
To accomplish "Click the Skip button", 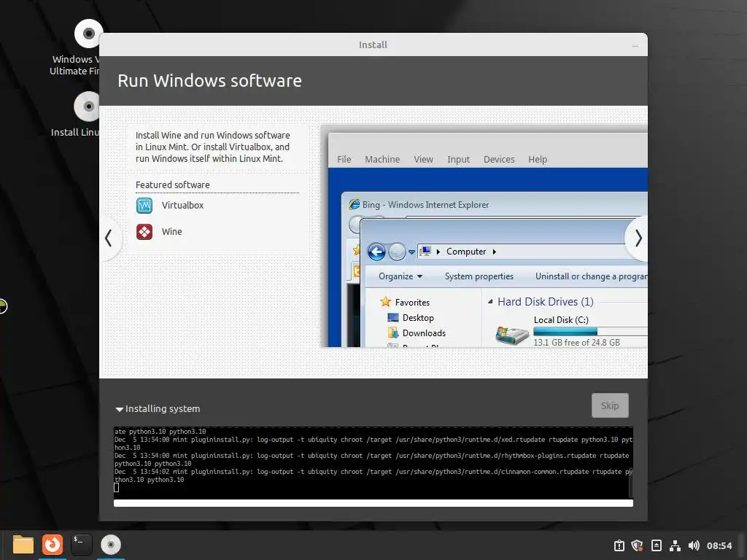I will (x=610, y=405).
